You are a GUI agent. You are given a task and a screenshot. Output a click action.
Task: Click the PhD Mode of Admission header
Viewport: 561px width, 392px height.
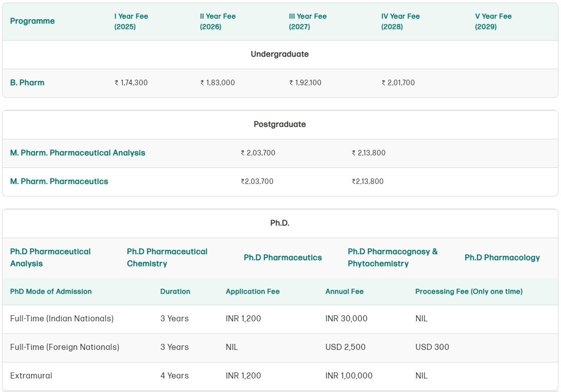[51, 291]
